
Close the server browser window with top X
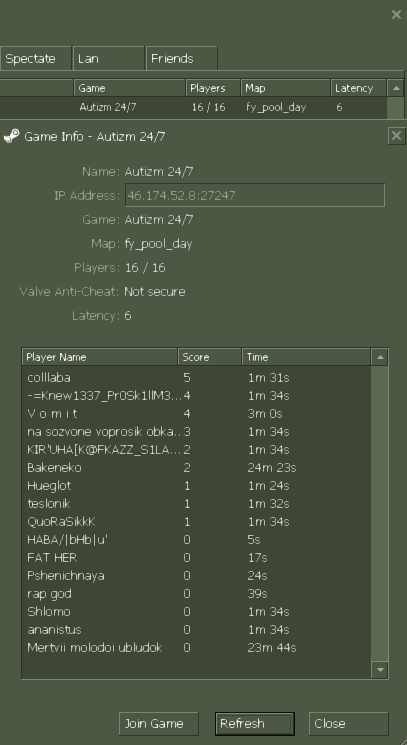pos(396,15)
